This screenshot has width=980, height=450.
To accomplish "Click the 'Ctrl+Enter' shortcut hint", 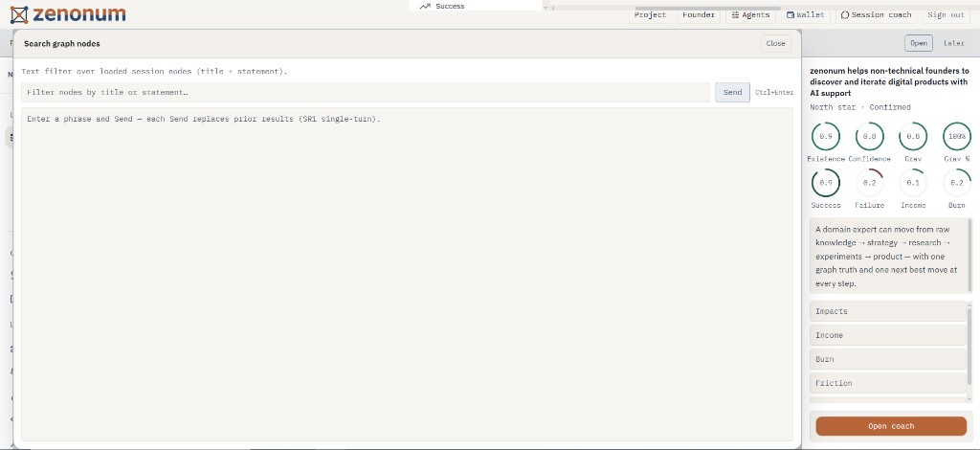I will click(x=773, y=93).
